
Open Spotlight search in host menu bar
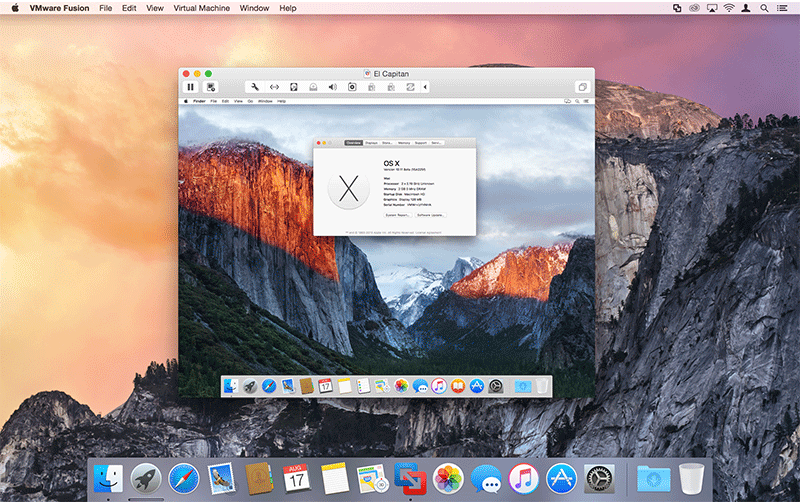764,8
